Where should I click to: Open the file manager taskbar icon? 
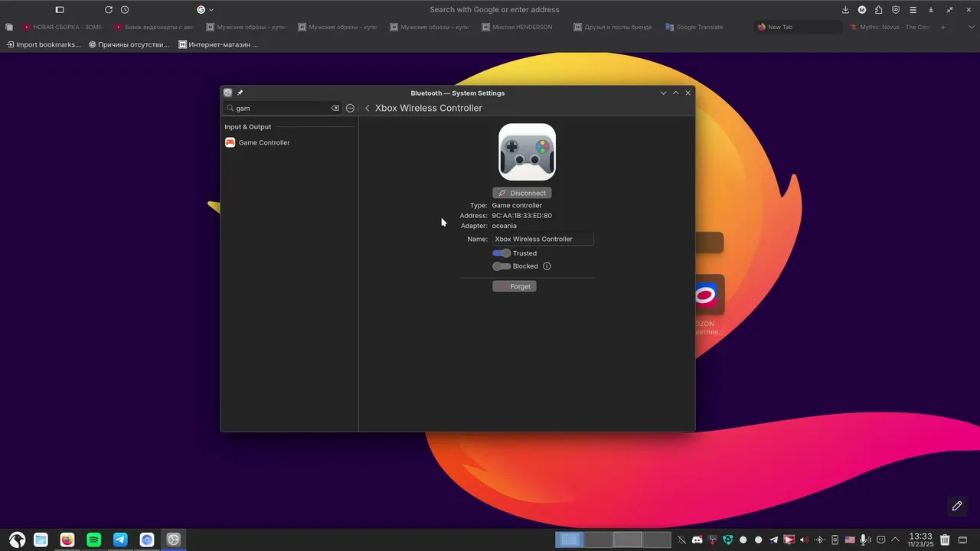[x=41, y=540]
